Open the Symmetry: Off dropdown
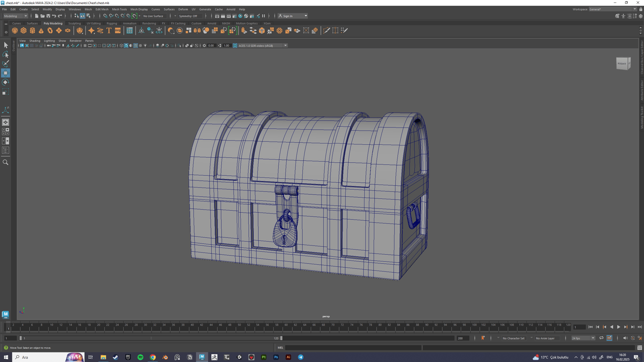Image resolution: width=644 pixels, height=362 pixels. click(x=190, y=16)
